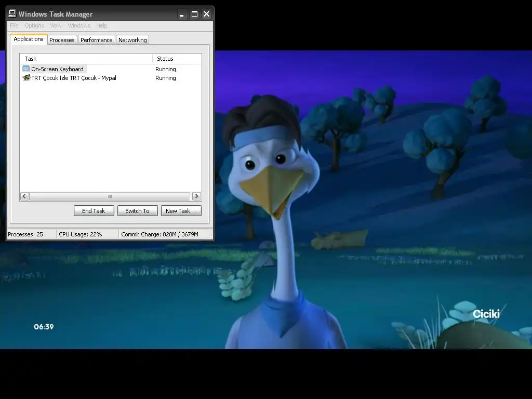The width and height of the screenshot is (532, 399).
Task: Open the Help menu
Action: (101, 25)
